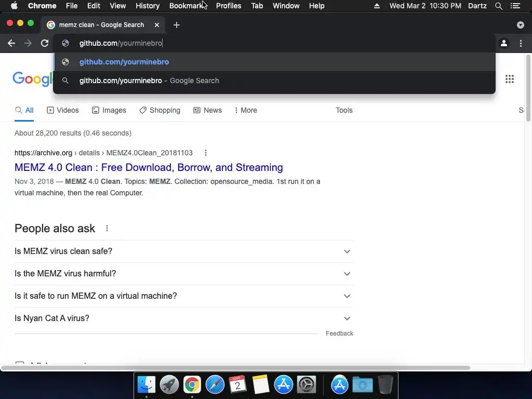This screenshot has width=532, height=399.
Task: Open Downloads folder in the Dock
Action: (x=362, y=385)
